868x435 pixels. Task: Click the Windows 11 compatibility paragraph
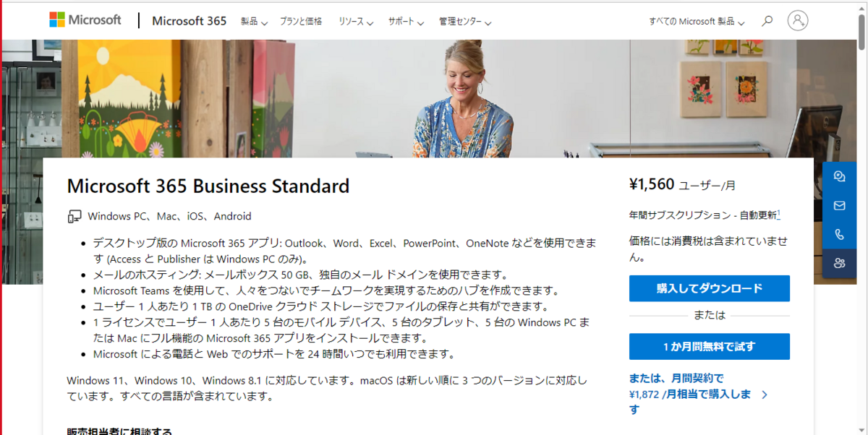327,388
